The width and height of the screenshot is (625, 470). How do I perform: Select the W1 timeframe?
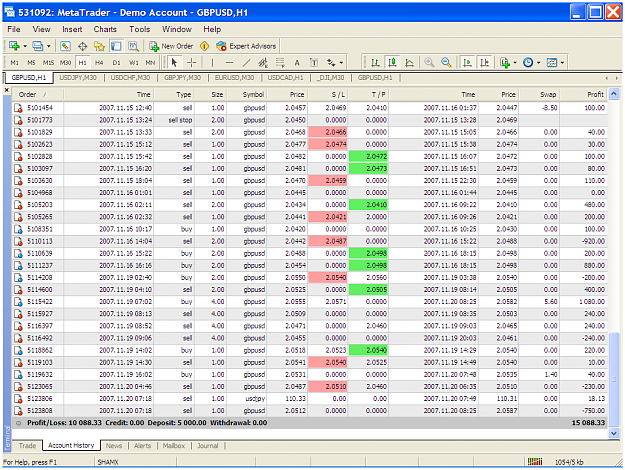tap(134, 63)
